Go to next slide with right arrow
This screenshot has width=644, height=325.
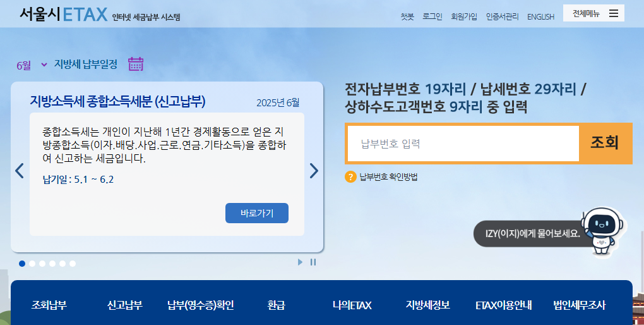pyautogui.click(x=314, y=170)
